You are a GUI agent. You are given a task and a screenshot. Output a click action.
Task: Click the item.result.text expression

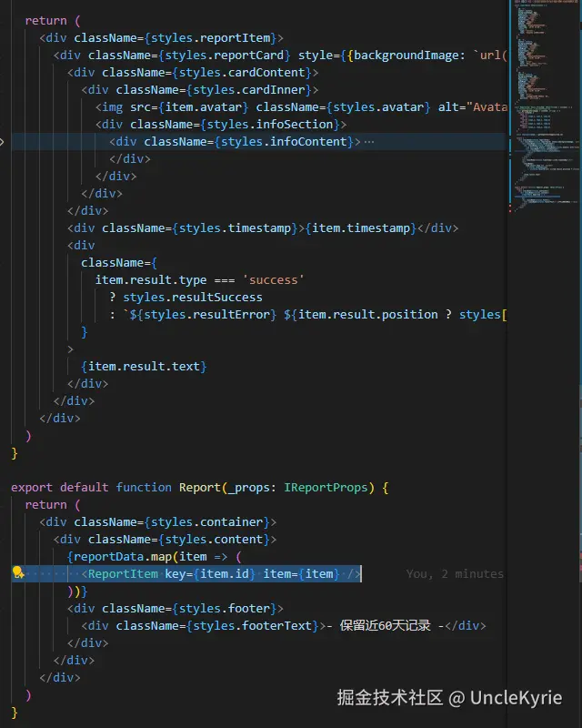point(144,367)
